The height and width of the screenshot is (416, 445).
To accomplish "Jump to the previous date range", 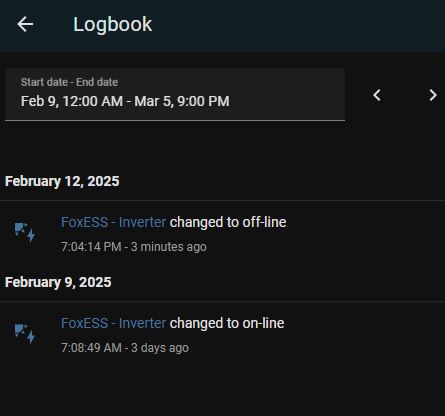I will click(x=377, y=95).
